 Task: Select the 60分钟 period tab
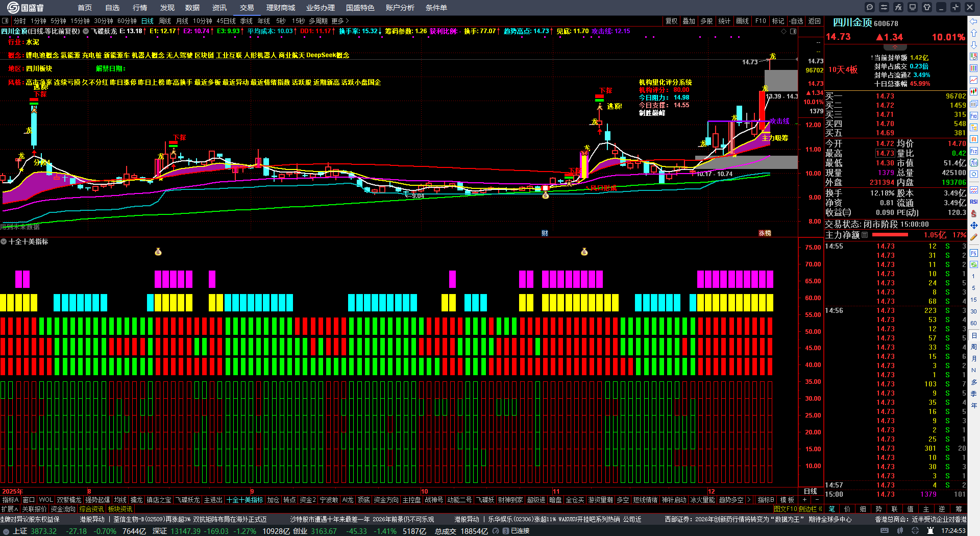(x=127, y=21)
